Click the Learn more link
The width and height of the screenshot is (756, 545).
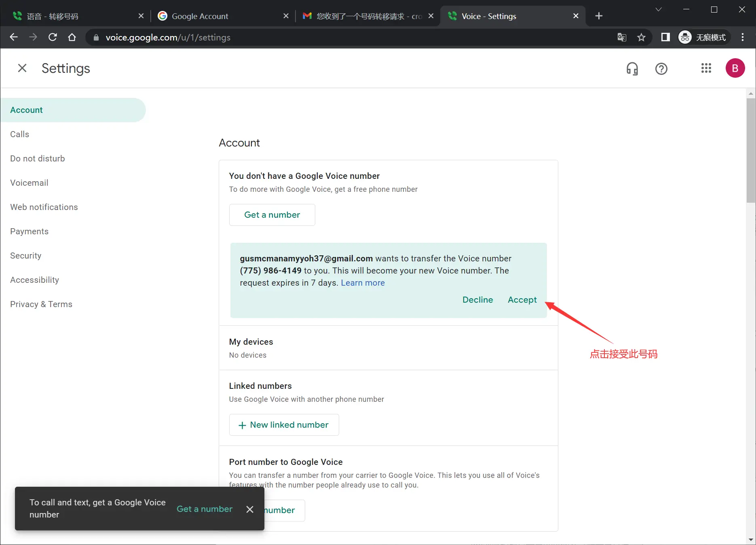363,282
